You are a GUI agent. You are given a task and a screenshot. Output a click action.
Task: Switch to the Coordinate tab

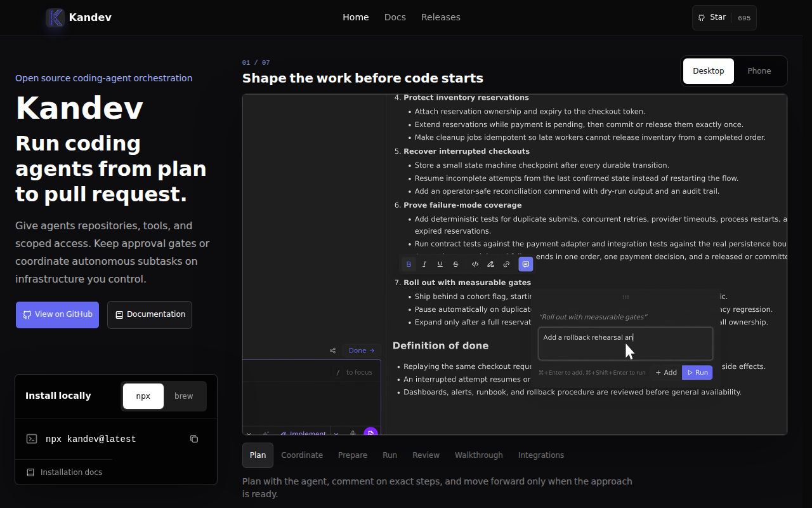302,455
